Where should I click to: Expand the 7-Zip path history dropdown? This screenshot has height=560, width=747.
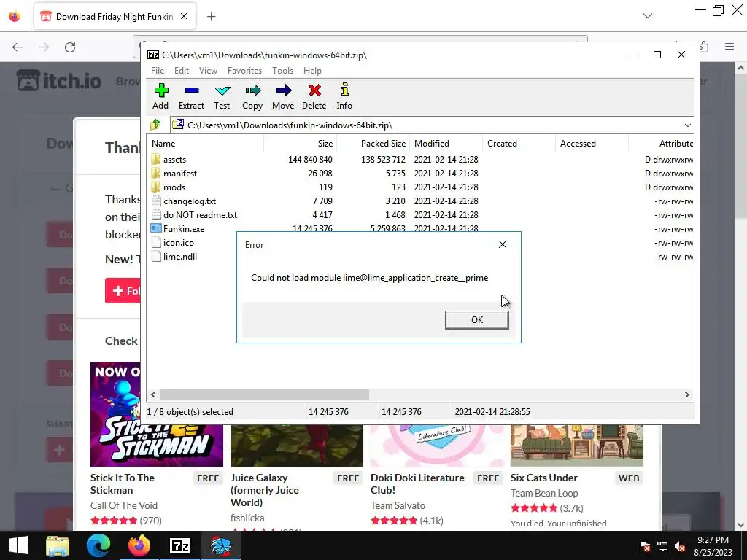[x=687, y=125]
